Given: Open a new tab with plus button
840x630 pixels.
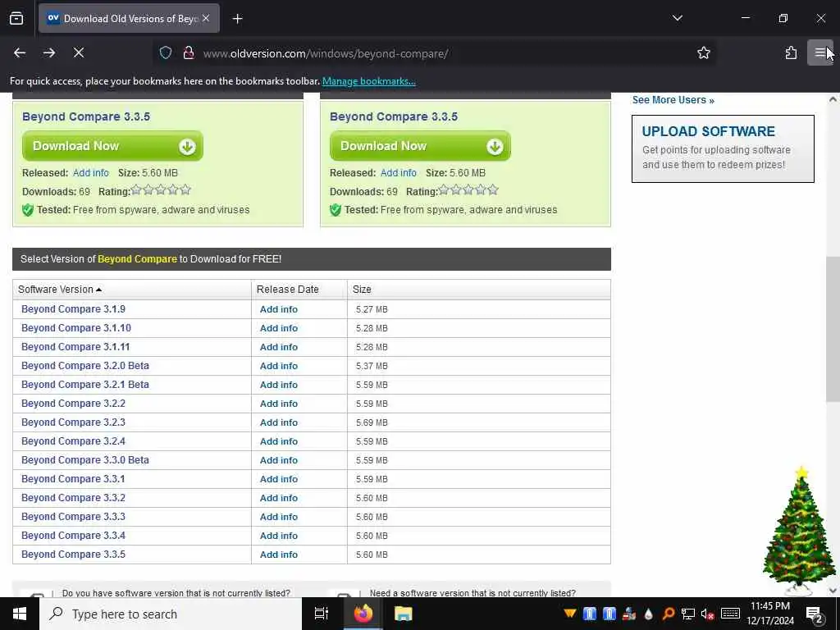Looking at the screenshot, I should (x=237, y=19).
